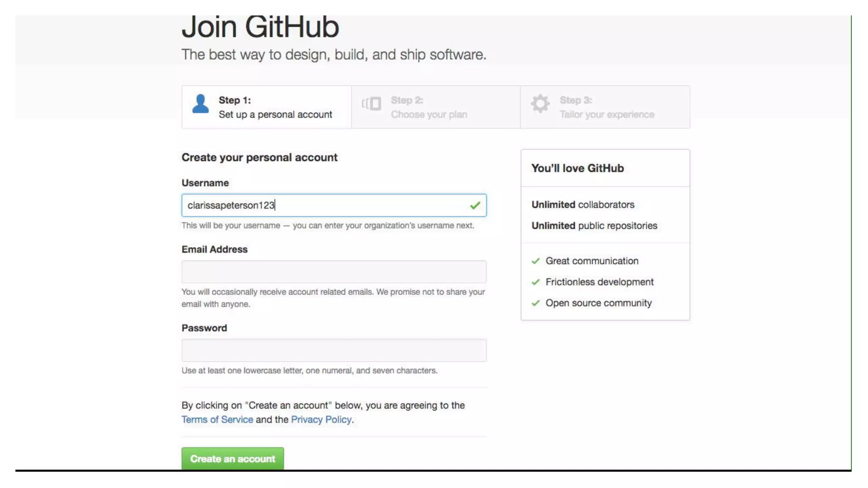The image size is (868, 488).
Task: Open the Privacy Policy link
Action: 321,419
